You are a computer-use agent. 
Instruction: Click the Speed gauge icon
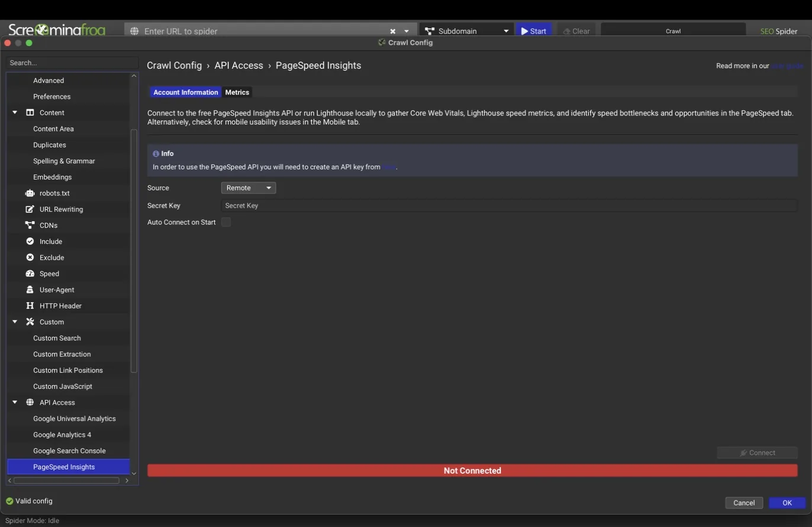pyautogui.click(x=30, y=273)
